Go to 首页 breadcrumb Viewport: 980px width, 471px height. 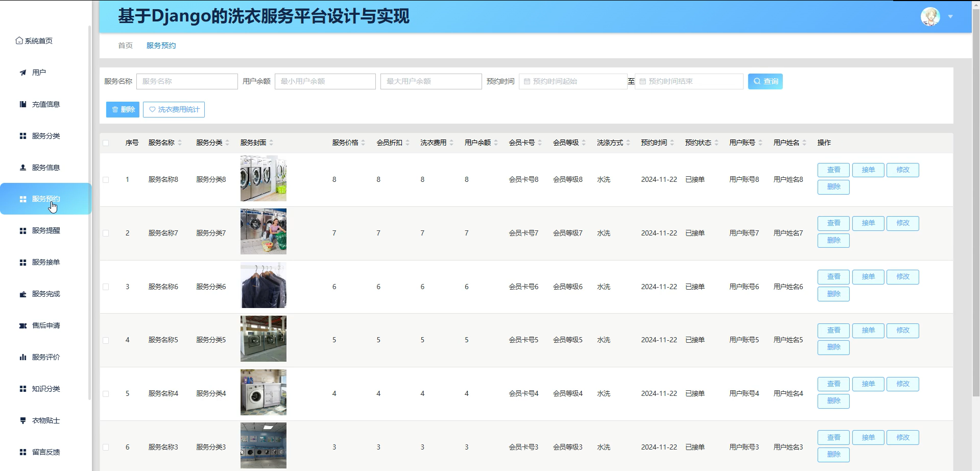125,46
